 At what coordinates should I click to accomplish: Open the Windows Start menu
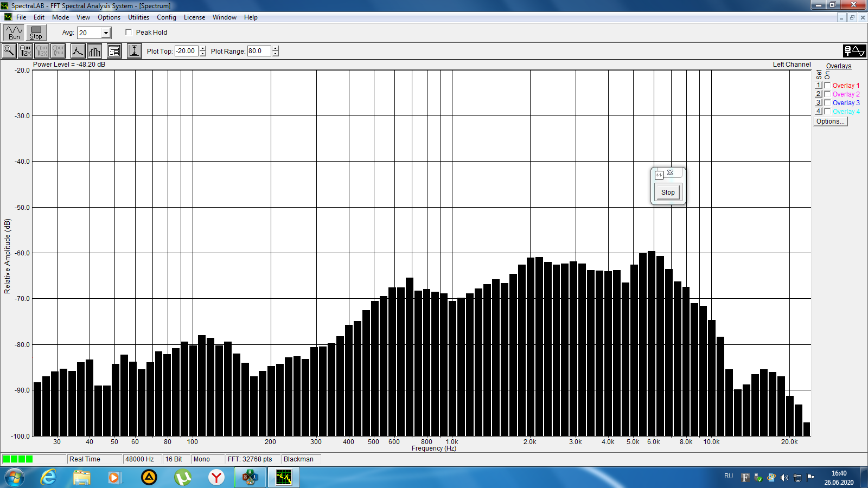point(14,477)
